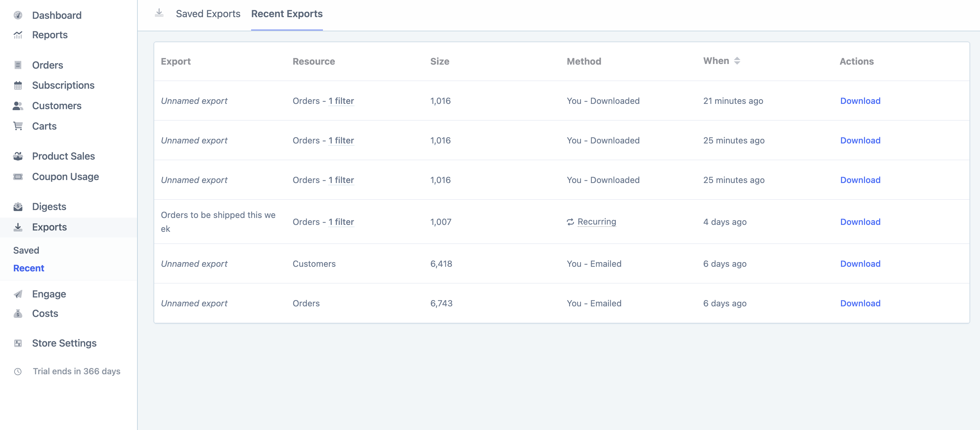Select Recent under Exports in sidebar

[29, 268]
